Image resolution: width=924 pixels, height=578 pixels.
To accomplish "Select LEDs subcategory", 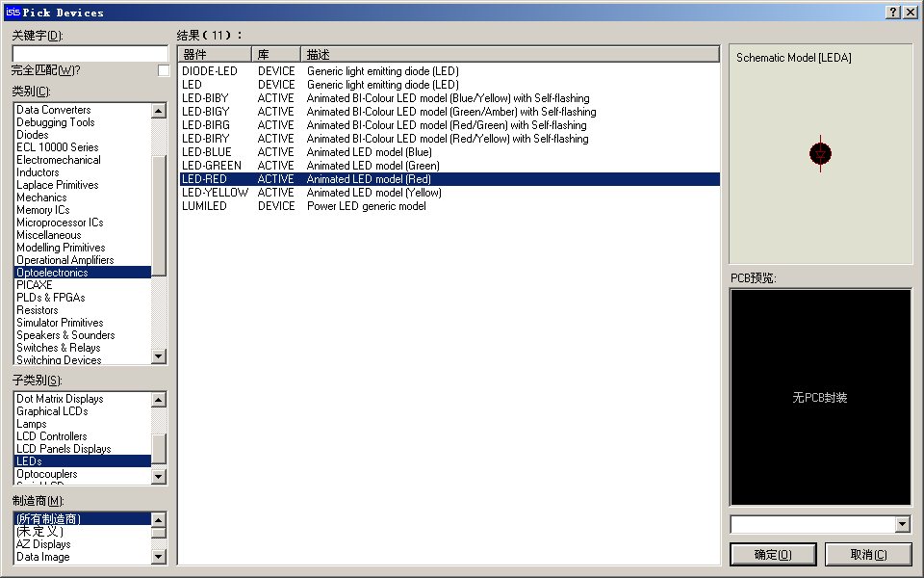I will point(83,461).
